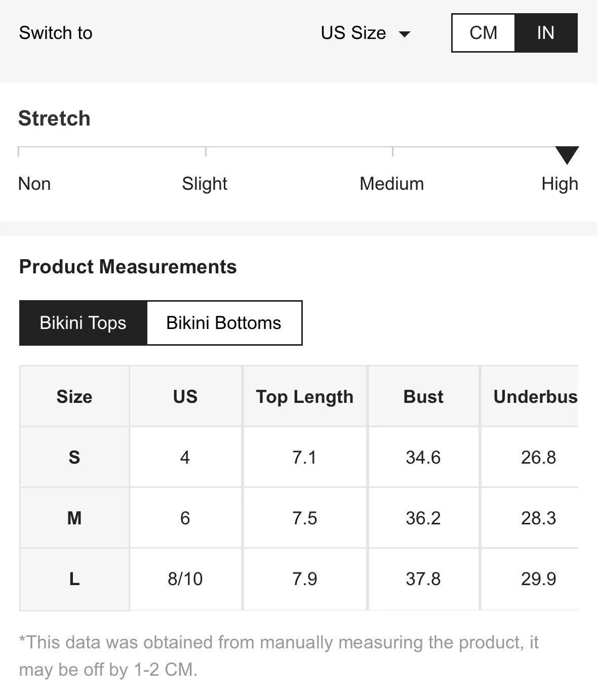Click the 36.2 bust measurement cell
Viewport: 597px width, 700px height.
coord(423,518)
